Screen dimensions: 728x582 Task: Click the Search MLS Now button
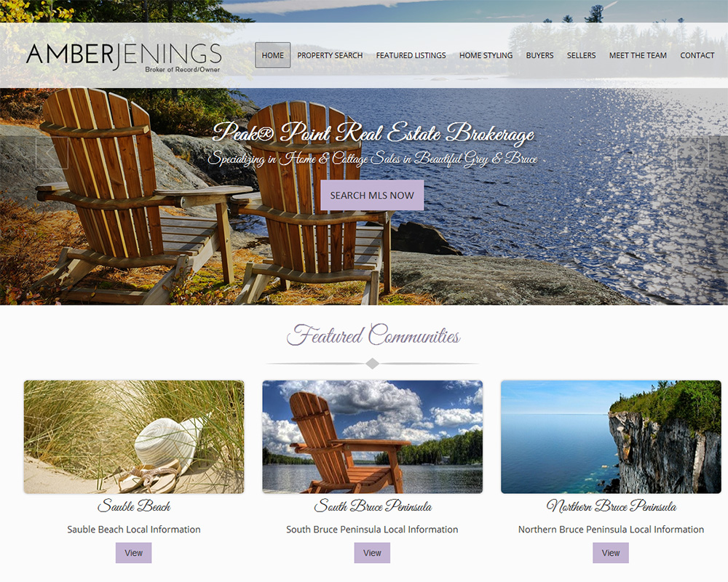tap(372, 196)
